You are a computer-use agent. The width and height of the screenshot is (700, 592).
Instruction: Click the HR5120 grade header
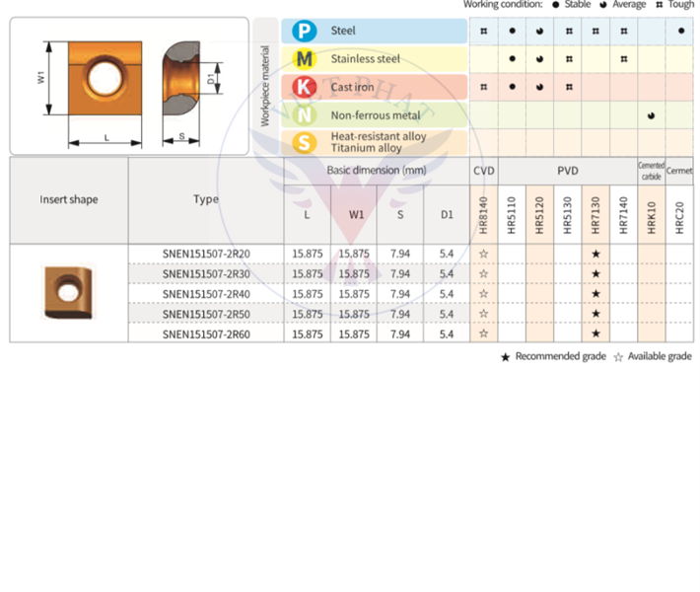[x=539, y=215]
